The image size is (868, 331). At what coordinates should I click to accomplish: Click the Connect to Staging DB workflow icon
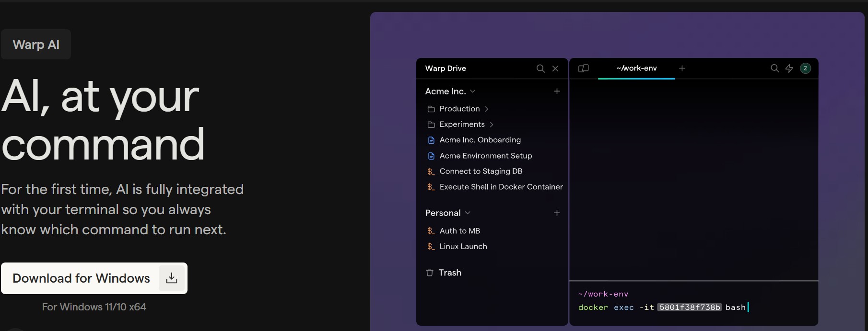coord(431,171)
